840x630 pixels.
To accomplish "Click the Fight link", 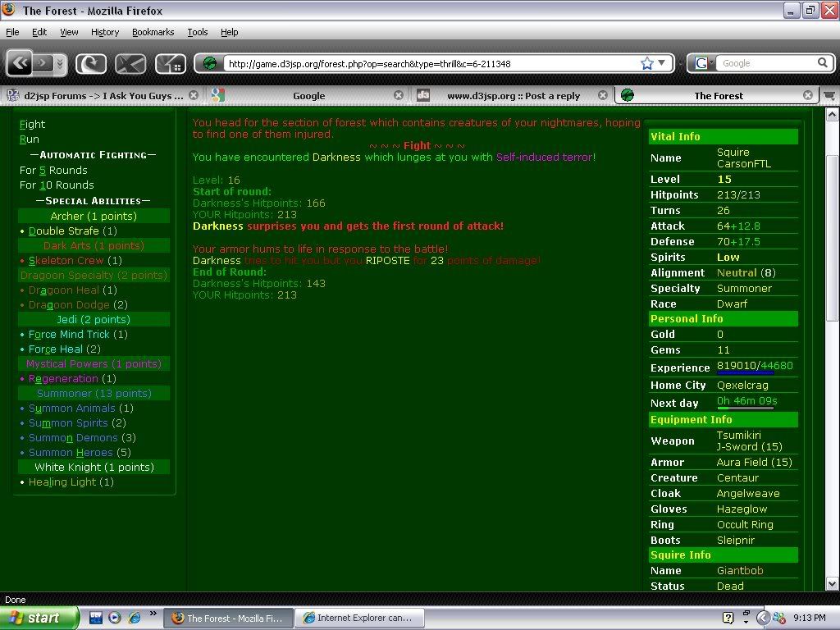I will click(32, 124).
